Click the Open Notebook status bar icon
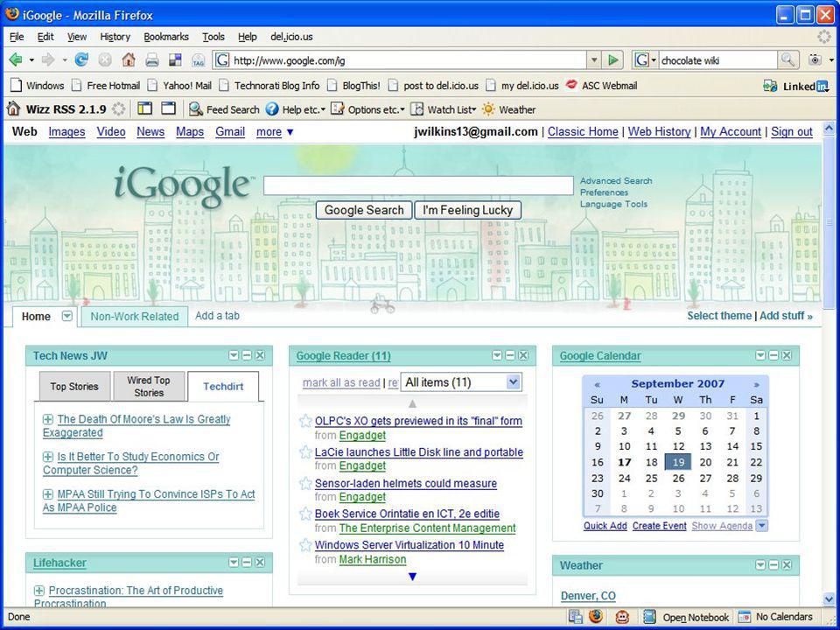The image size is (840, 630). pyautogui.click(x=649, y=617)
